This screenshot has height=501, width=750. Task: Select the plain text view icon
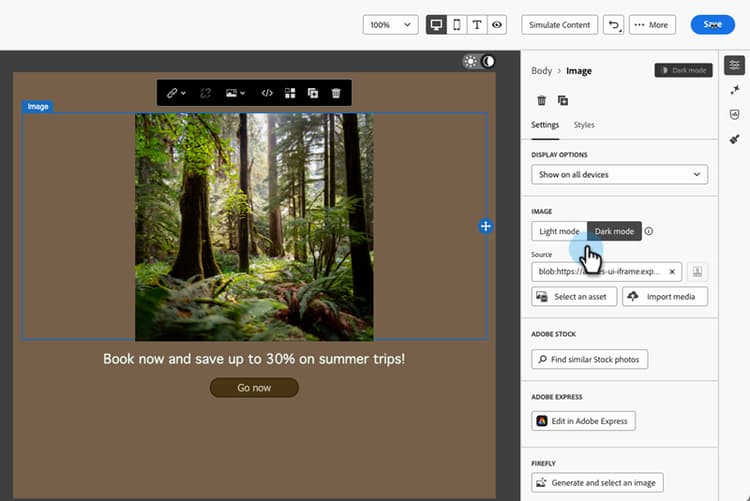click(x=477, y=25)
